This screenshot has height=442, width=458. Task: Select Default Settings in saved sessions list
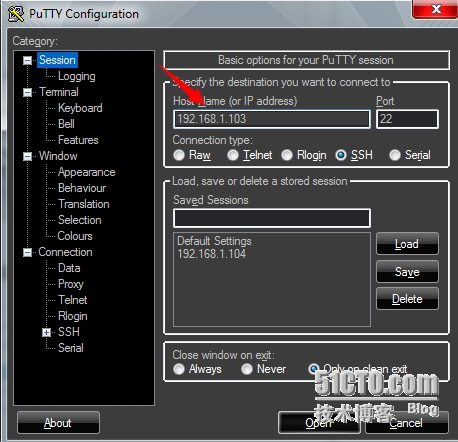coord(214,241)
